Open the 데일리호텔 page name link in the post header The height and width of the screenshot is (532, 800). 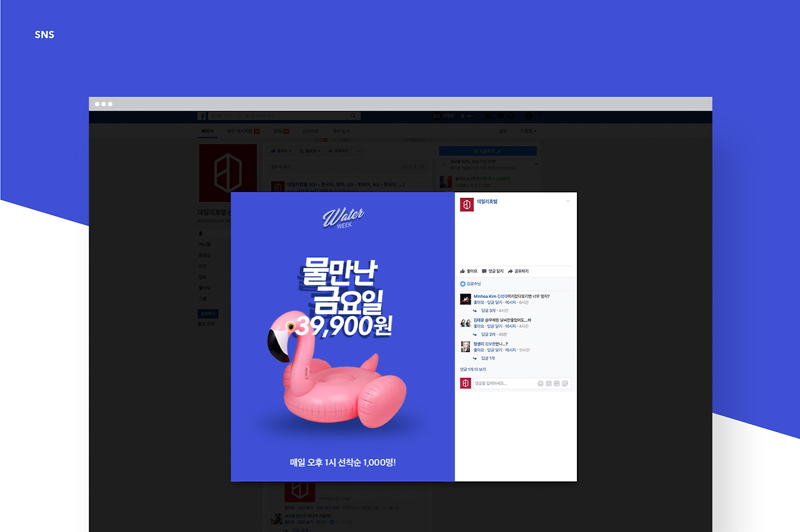[x=487, y=202]
